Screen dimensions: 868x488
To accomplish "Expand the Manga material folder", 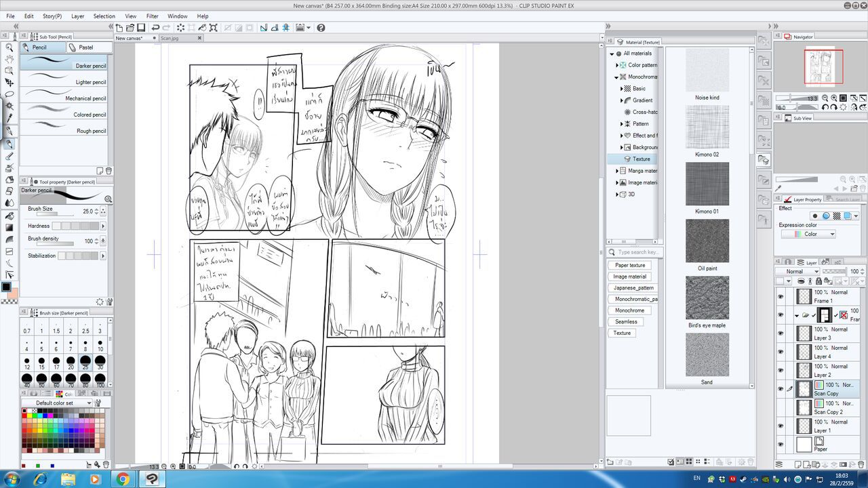I will 617,171.
